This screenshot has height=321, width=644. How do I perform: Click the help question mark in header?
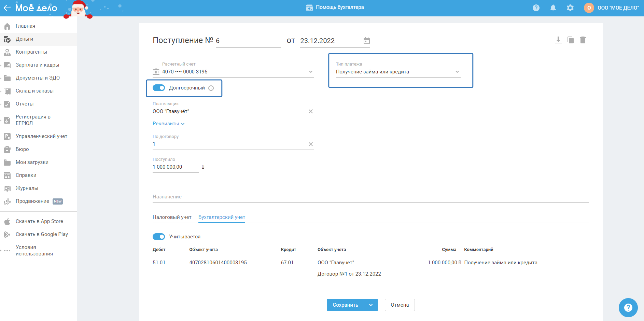pyautogui.click(x=536, y=8)
